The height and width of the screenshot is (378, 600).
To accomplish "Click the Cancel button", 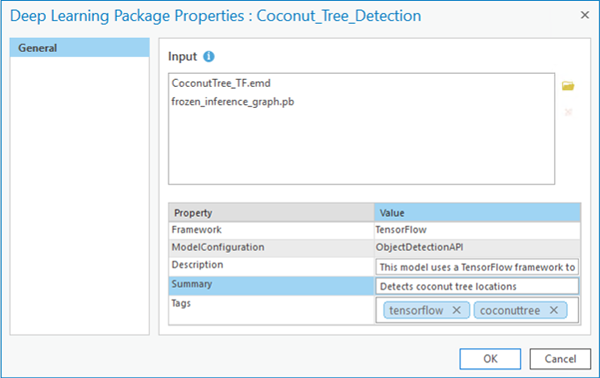I will pos(560,359).
